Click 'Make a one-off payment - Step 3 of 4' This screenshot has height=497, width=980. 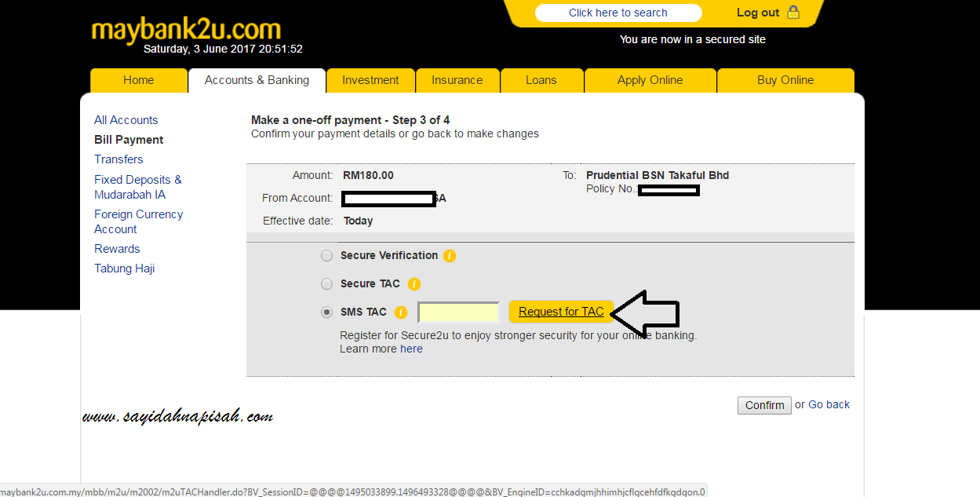coord(350,120)
